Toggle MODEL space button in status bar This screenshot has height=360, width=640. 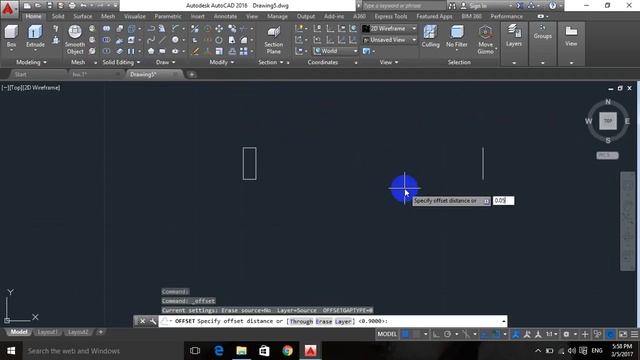[x=387, y=334]
